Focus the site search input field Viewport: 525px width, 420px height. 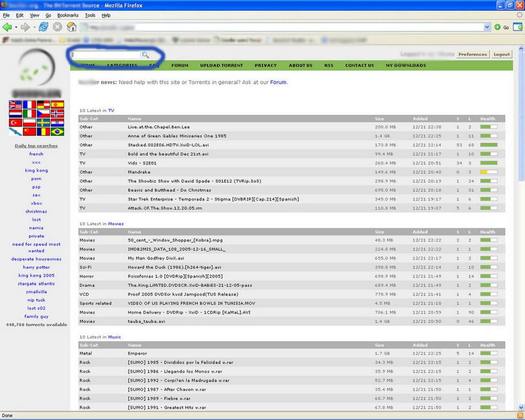click(x=105, y=54)
